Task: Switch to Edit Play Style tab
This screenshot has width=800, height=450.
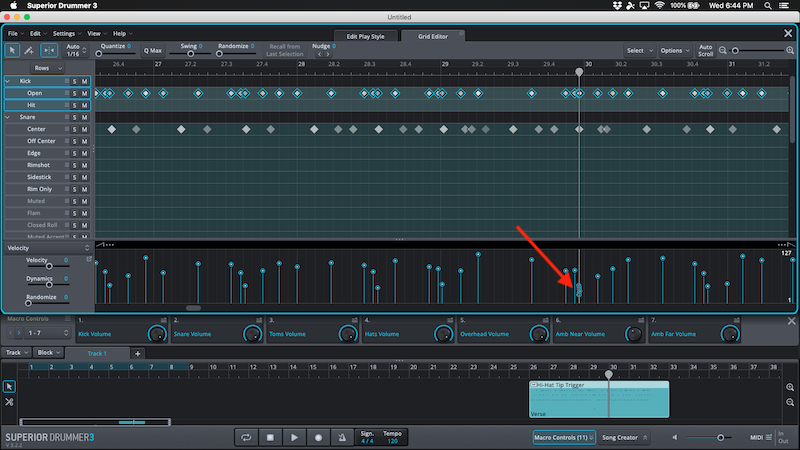Action: pyautogui.click(x=365, y=36)
